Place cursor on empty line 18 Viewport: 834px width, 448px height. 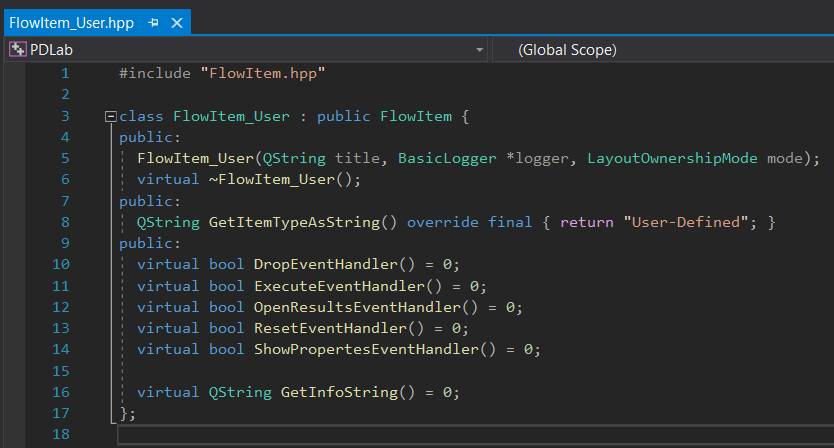(x=400, y=435)
